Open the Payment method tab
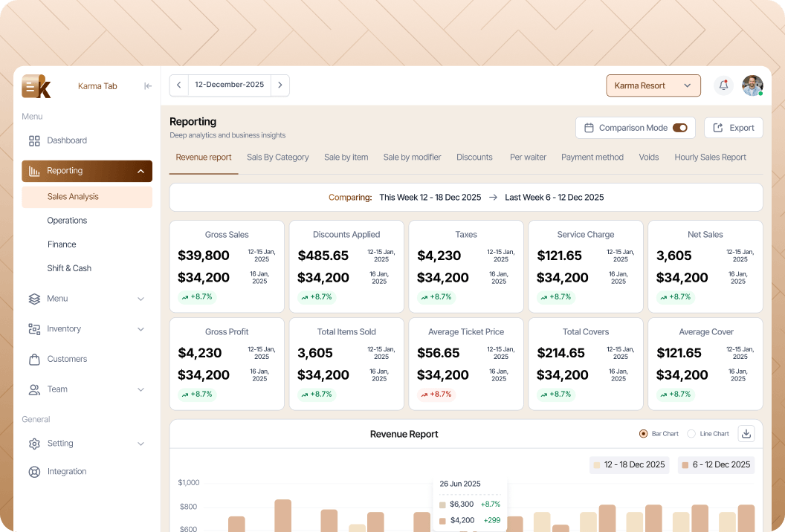785x532 pixels. tap(592, 157)
